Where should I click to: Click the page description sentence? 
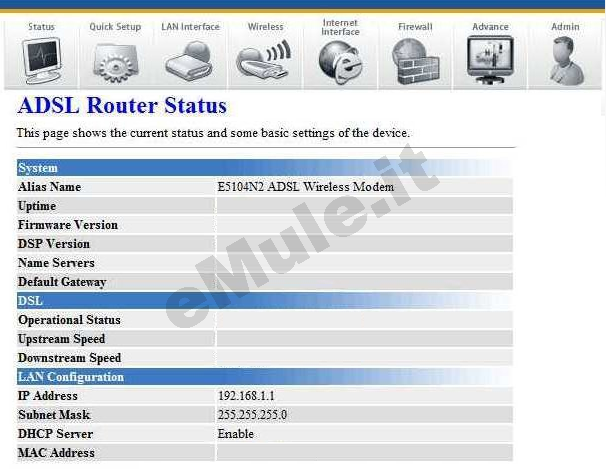[x=213, y=133]
